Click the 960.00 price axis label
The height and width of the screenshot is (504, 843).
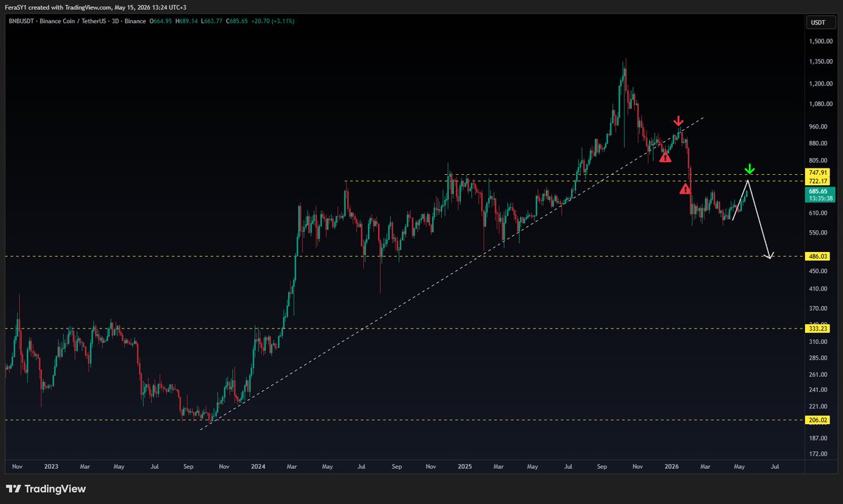click(819, 127)
